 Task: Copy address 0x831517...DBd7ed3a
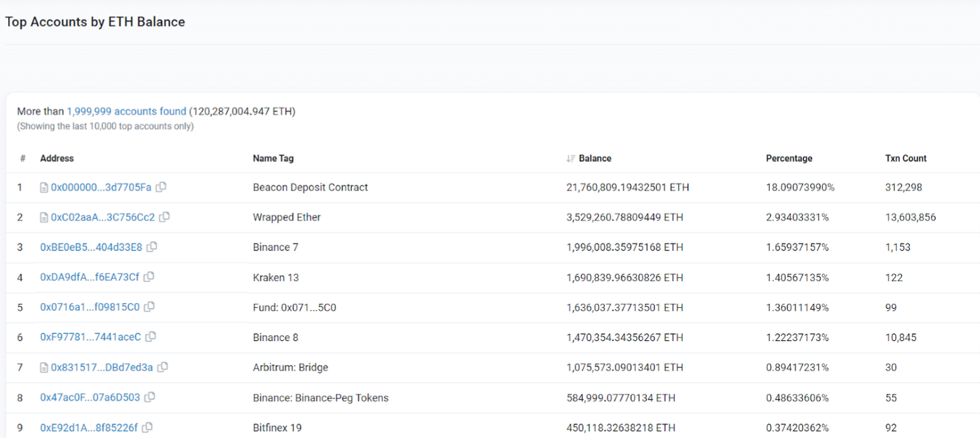162,367
